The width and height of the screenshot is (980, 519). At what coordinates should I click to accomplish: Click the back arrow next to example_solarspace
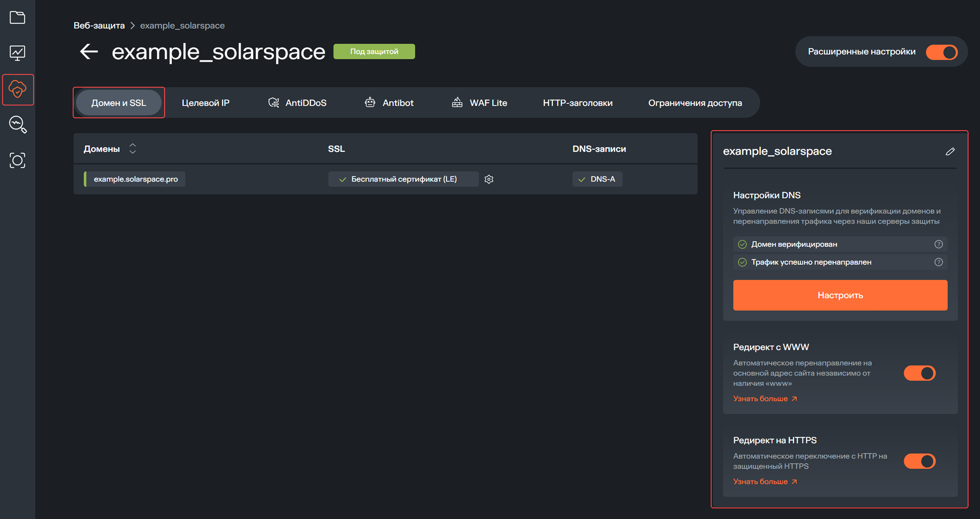tap(88, 51)
